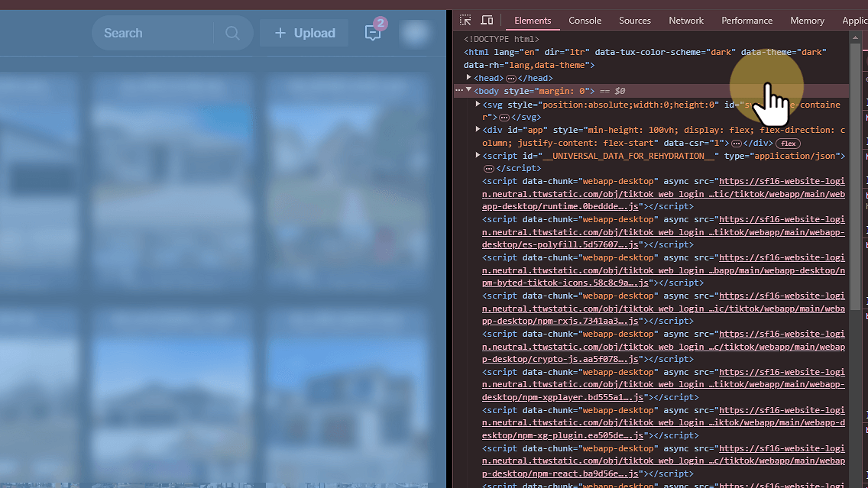Click the flex badge on app div
Screen dimensions: 868x488
789,144
